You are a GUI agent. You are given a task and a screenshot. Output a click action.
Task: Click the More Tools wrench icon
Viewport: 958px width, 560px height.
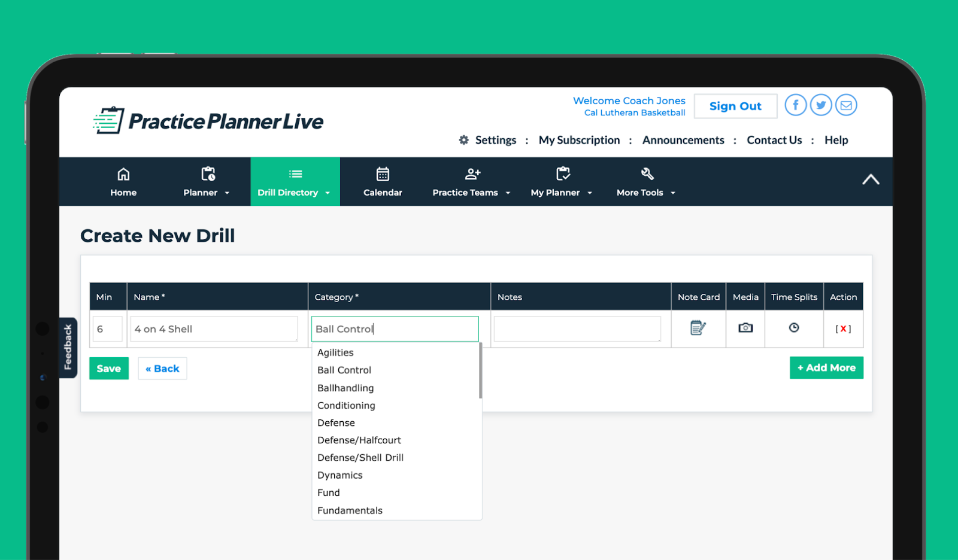647,174
